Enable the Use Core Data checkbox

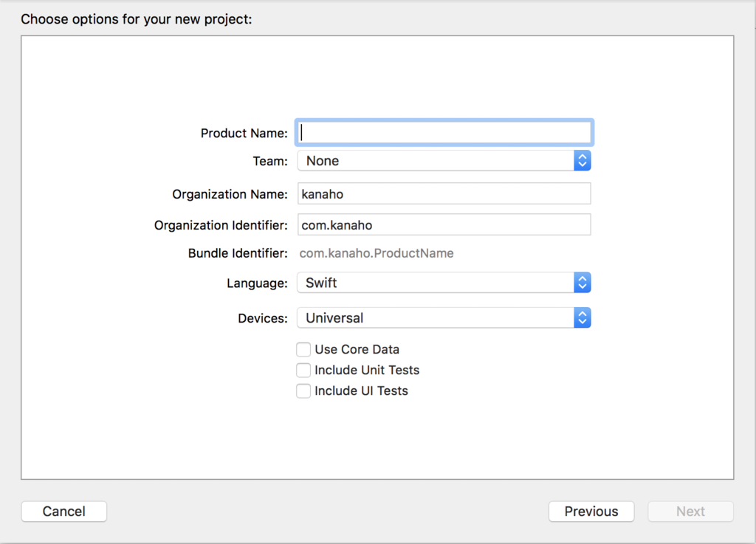point(303,349)
